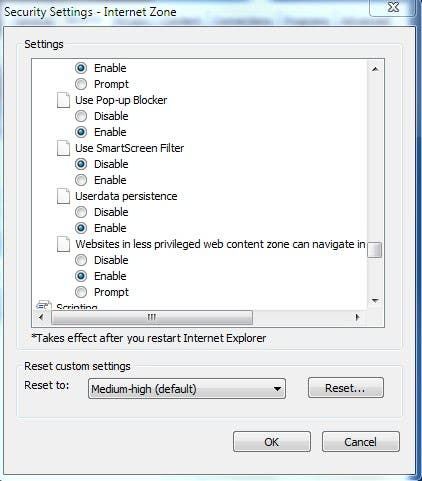
Task: Click the vertical scrollbar thumb
Action: coord(375,250)
